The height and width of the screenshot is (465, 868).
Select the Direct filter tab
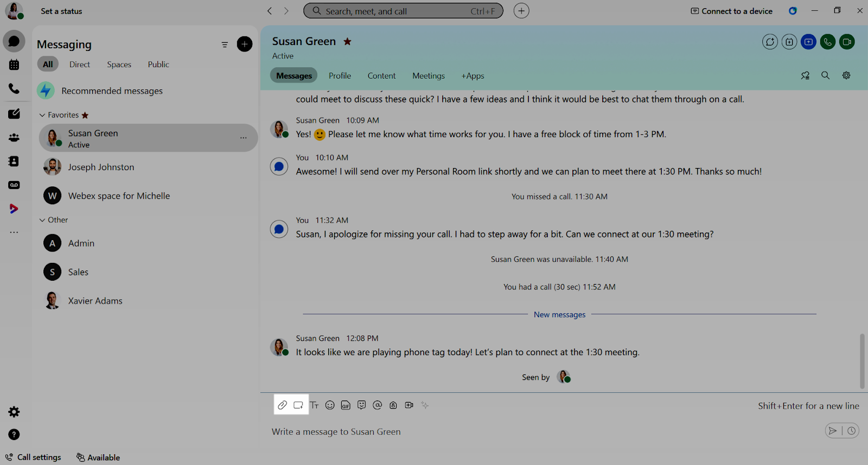click(x=80, y=64)
